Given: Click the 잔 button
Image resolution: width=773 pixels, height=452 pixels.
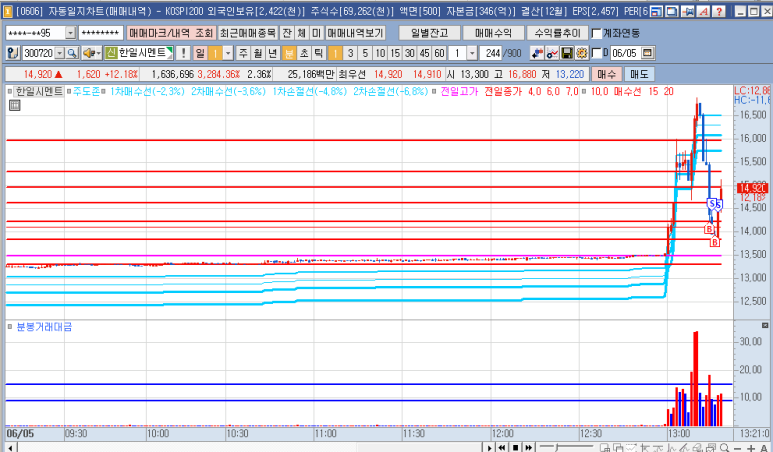Looking at the screenshot, I should (x=287, y=33).
